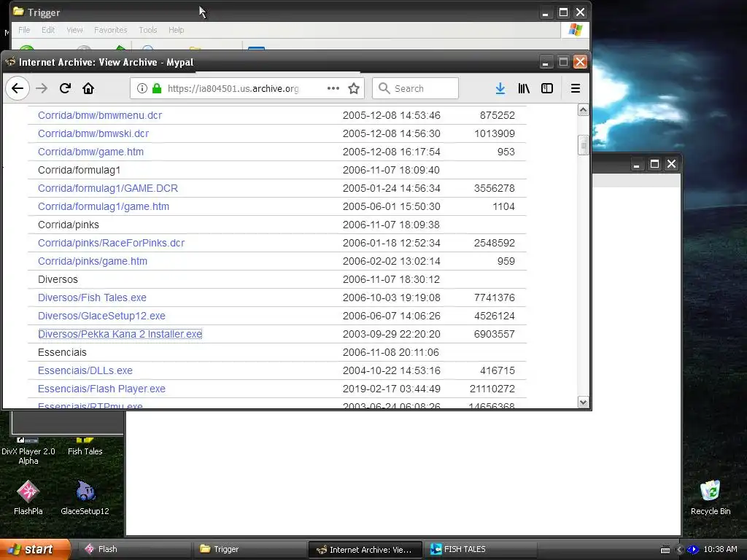Open View menu in Trigger window
This screenshot has width=747, height=560.
point(74,30)
